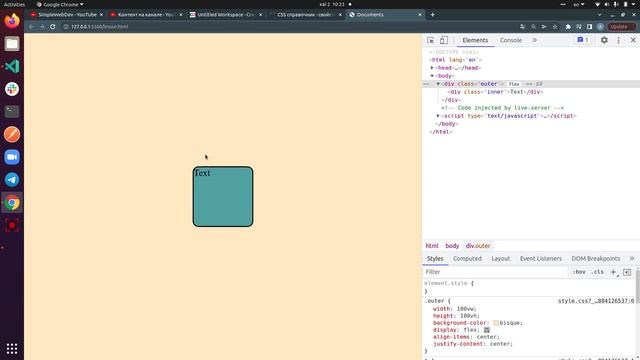The height and width of the screenshot is (360, 640).
Task: Switch to the Untitled workspace tab
Action: tap(225, 15)
